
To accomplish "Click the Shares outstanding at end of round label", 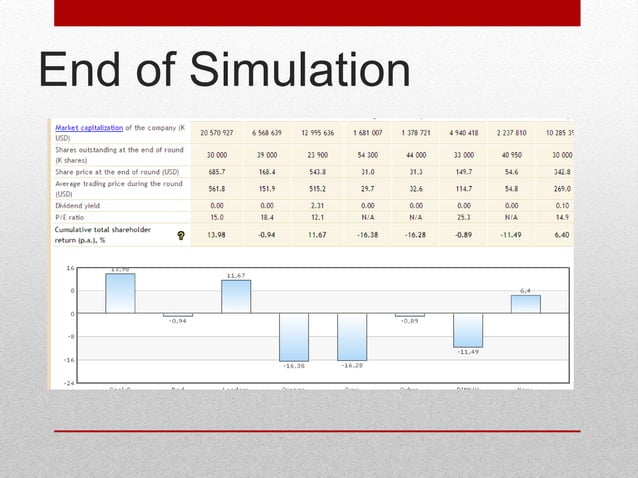I will [x=119, y=155].
